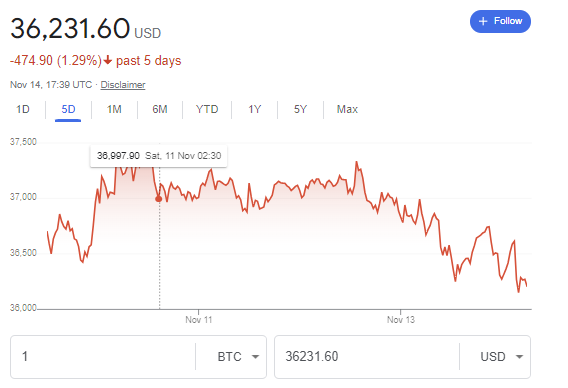Click the Nov 13 marker on chart axis
The width and height of the screenshot is (568, 388).
(401, 320)
